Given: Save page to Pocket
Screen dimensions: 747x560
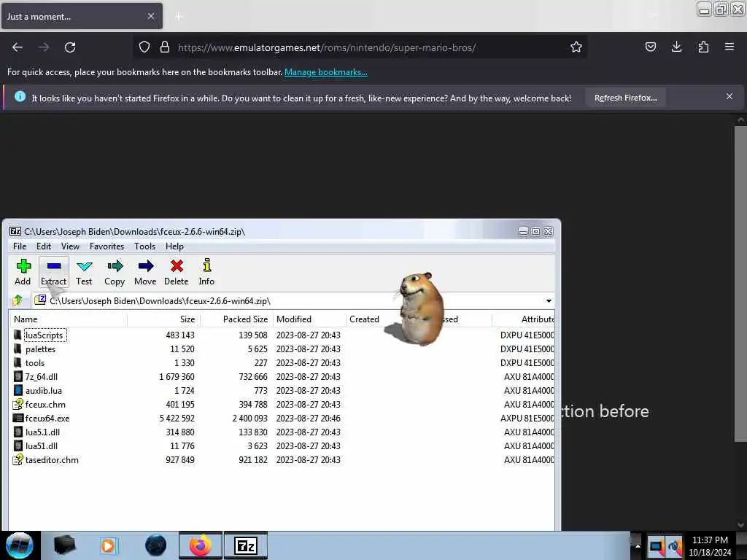Looking at the screenshot, I should click(x=650, y=47).
